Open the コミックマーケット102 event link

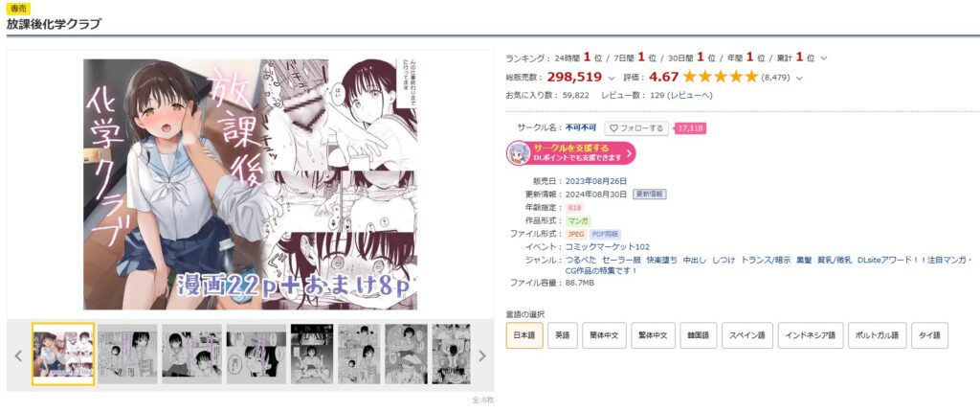click(x=608, y=246)
